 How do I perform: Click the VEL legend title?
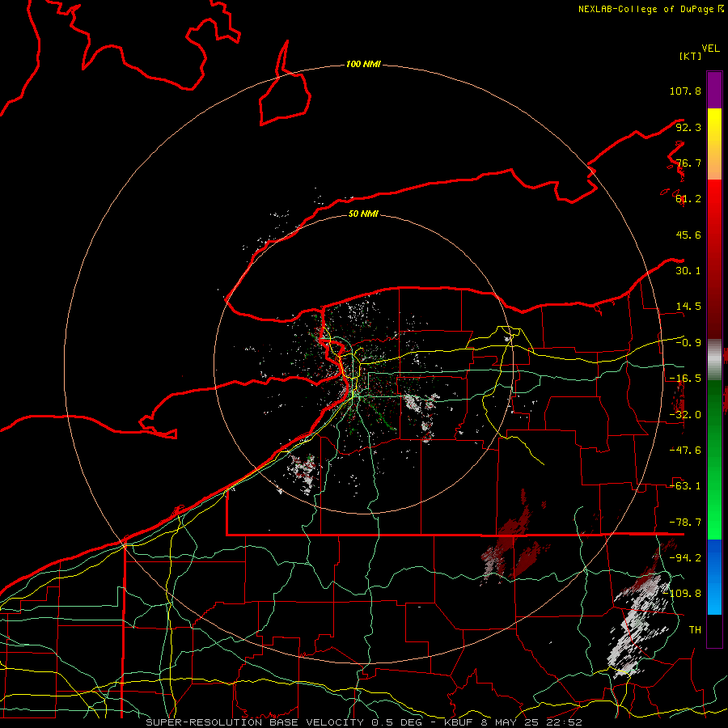710,49
